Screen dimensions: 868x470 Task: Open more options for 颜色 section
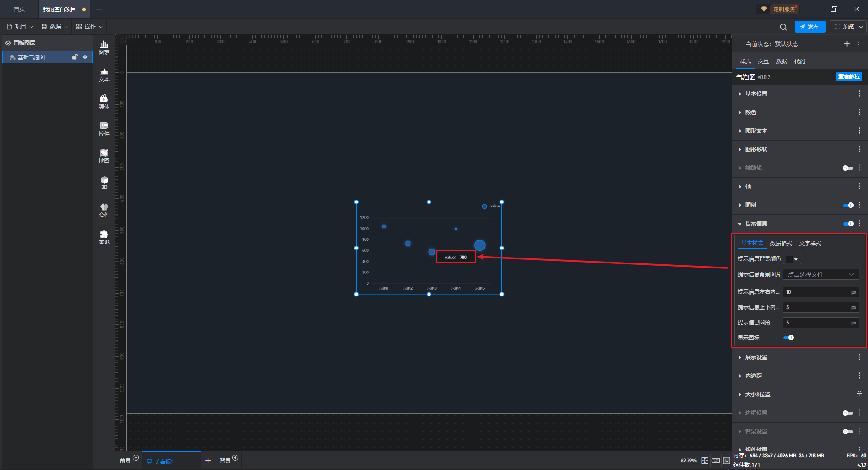click(x=859, y=112)
